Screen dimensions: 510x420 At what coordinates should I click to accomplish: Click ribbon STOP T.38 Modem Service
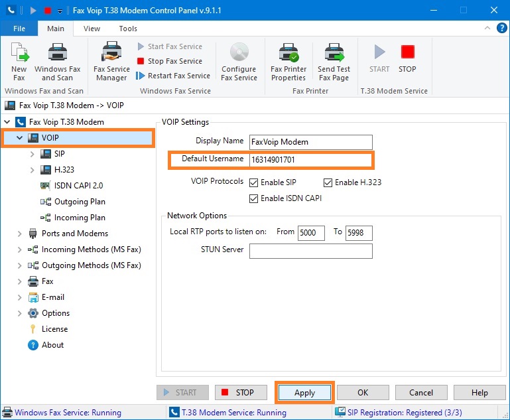pyautogui.click(x=407, y=58)
